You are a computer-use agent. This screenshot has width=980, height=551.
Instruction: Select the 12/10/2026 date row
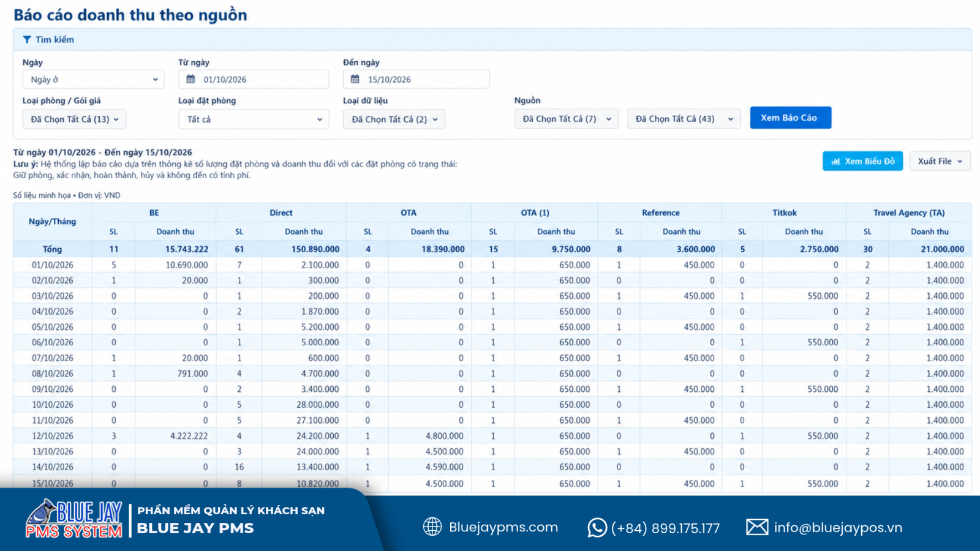[x=492, y=436]
